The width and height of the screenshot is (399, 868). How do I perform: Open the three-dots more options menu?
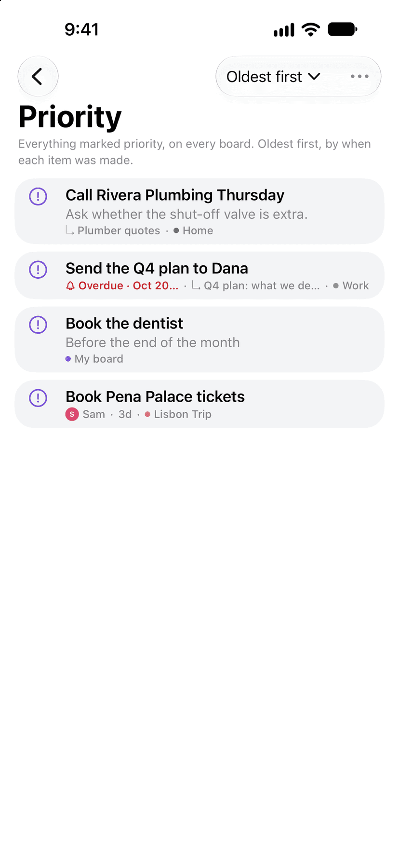pyautogui.click(x=359, y=76)
